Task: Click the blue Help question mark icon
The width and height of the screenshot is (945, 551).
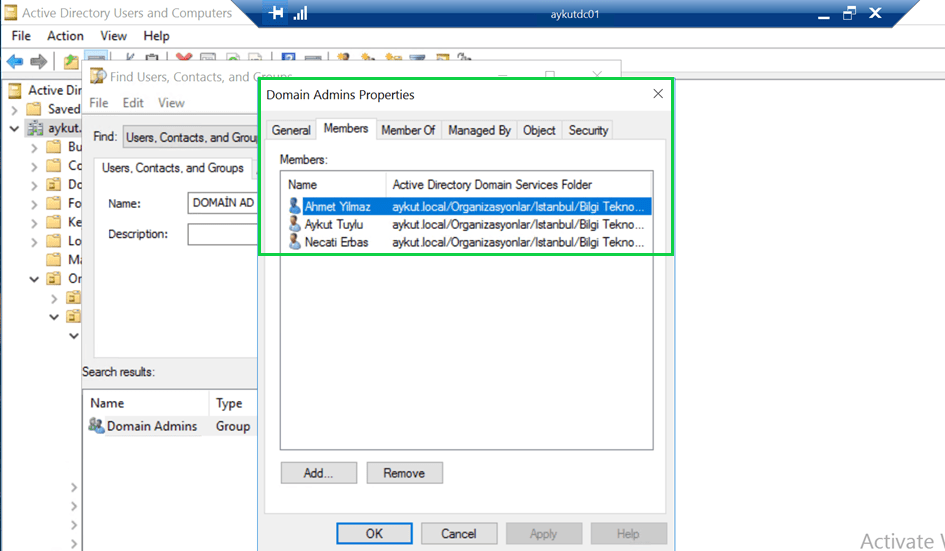Action: click(x=288, y=61)
